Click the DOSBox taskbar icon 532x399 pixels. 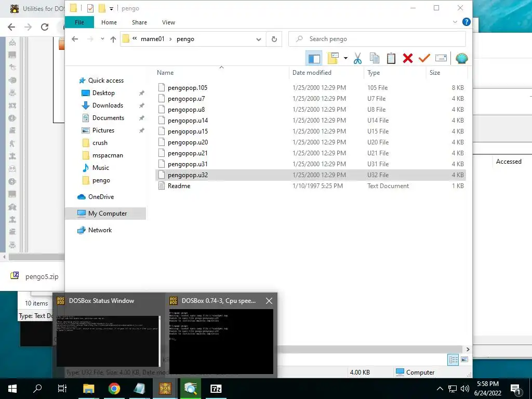coord(165,389)
